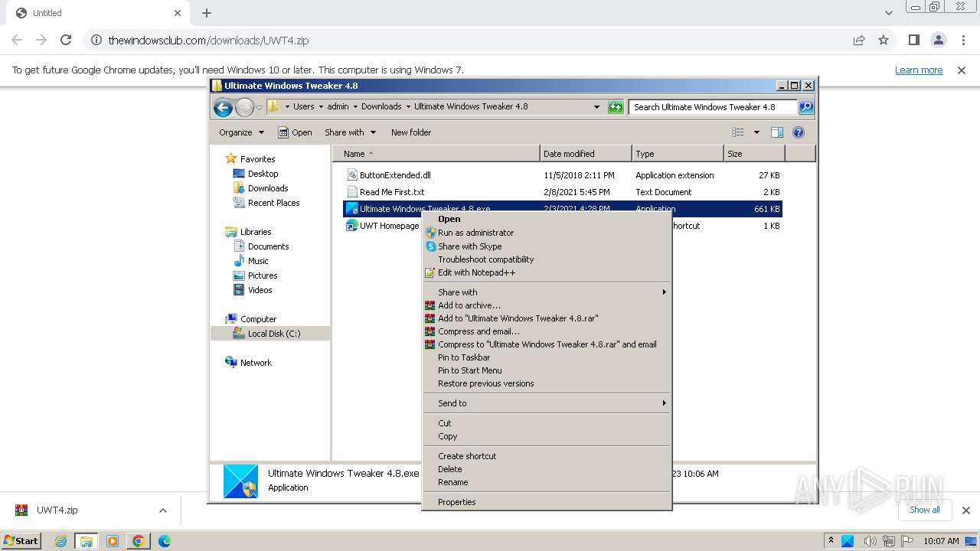Open Chrome's side panel icon

pyautogui.click(x=914, y=40)
